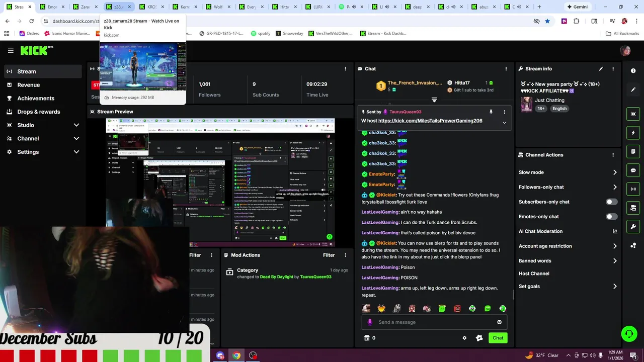This screenshot has height=362, width=644.
Task: Click the green Chat send button
Action: tap(498, 338)
